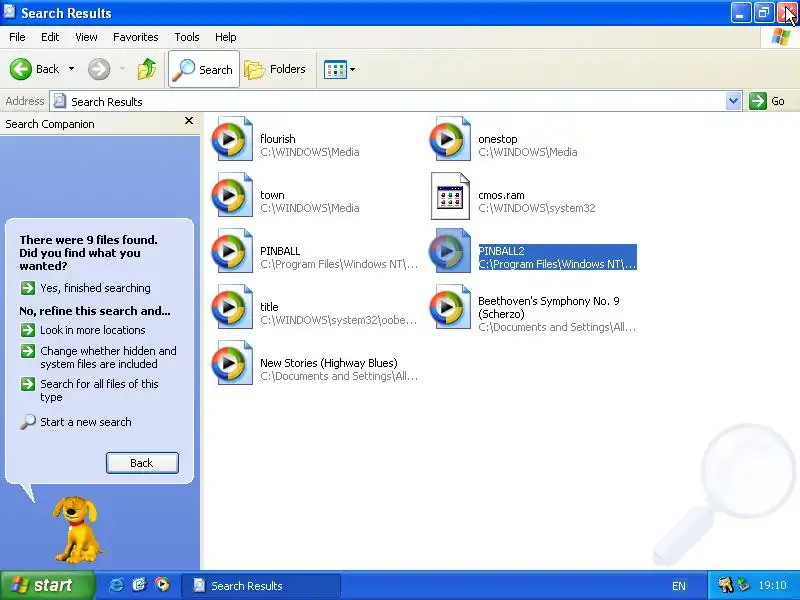Click the 19:10 taskbar clock
Viewport: 800px width, 600px height.
tap(772, 585)
